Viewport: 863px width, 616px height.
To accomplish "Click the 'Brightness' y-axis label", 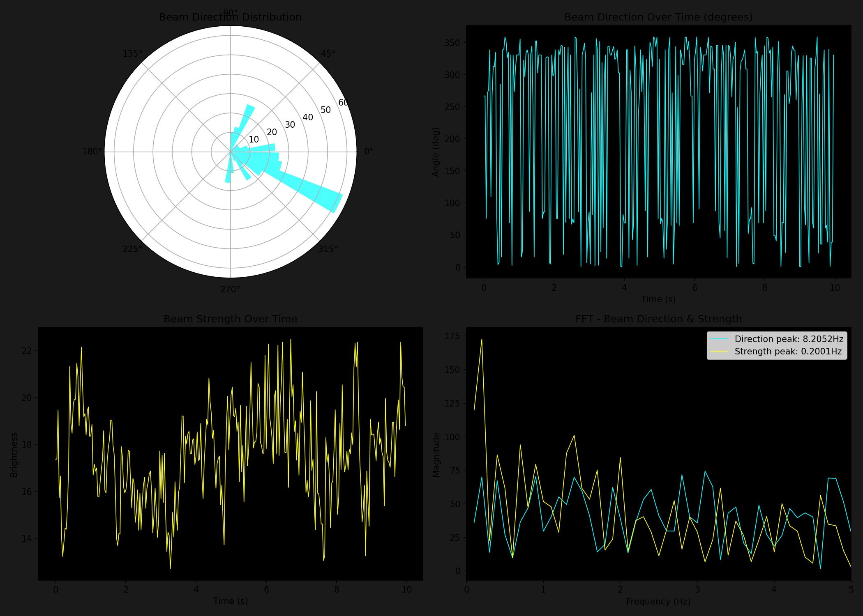I will tap(14, 455).
